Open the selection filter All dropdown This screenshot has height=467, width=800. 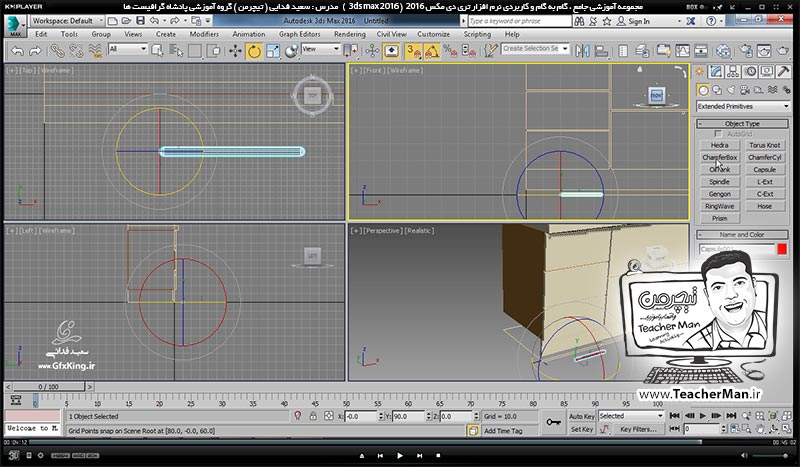[x=128, y=49]
